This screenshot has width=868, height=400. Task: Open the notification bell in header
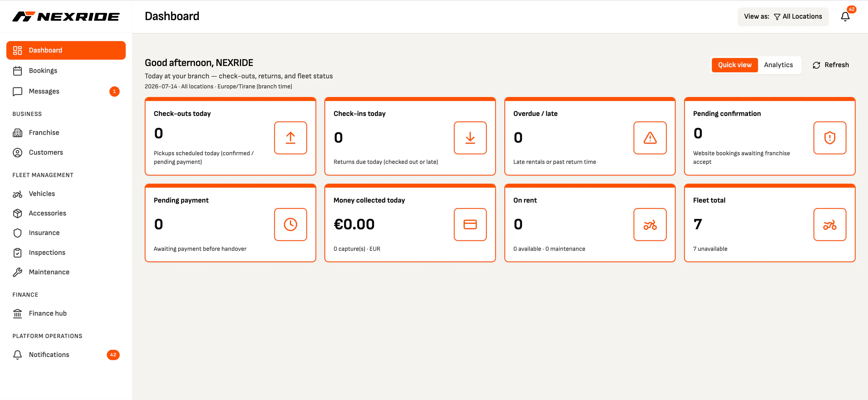(x=845, y=17)
